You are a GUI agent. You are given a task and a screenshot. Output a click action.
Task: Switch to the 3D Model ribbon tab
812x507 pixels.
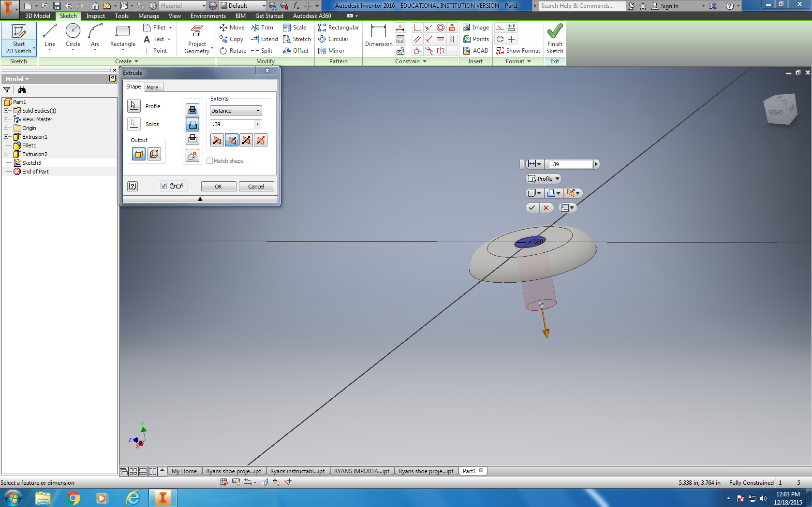[38, 16]
